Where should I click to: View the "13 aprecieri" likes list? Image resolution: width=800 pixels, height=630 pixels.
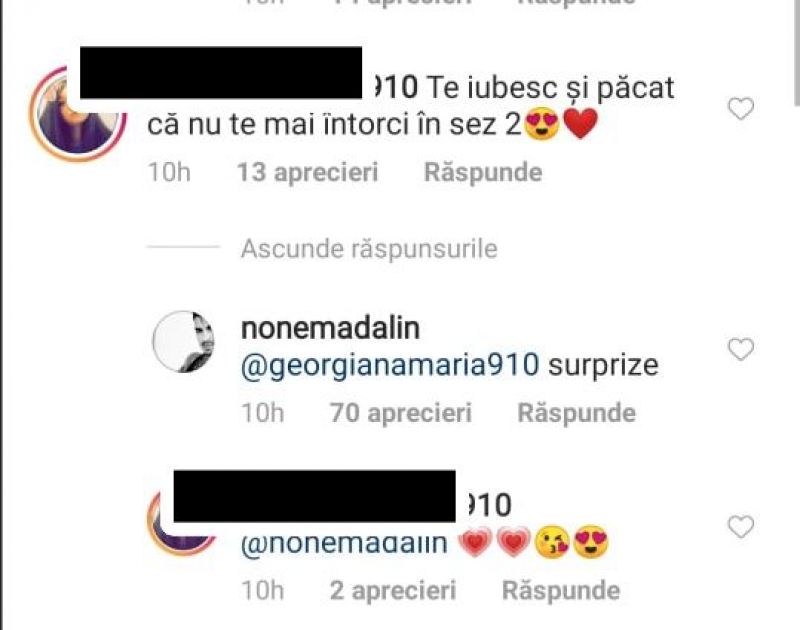point(308,172)
